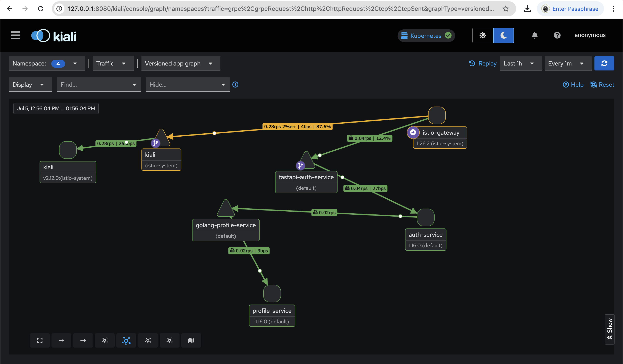Open the notifications bell
Screen dimensions: 623x364
pyautogui.click(x=535, y=35)
